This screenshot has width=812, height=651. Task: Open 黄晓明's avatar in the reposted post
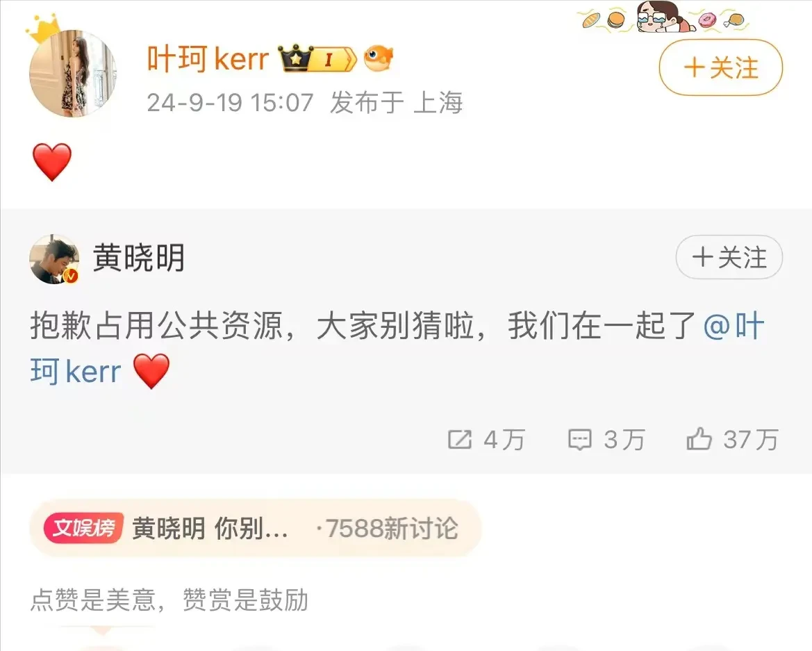[54, 259]
